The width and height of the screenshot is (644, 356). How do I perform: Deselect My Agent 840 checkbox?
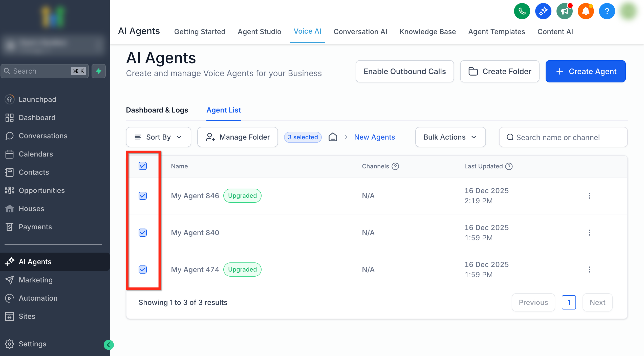[143, 233]
